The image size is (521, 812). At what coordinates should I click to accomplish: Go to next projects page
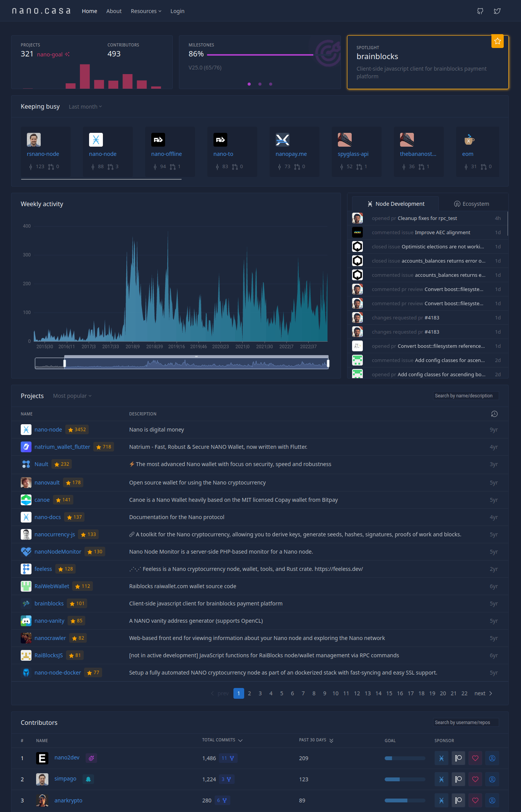coord(483,693)
